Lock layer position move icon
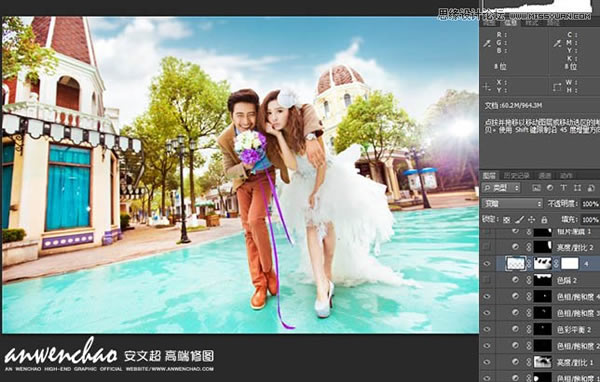 pos(532,220)
